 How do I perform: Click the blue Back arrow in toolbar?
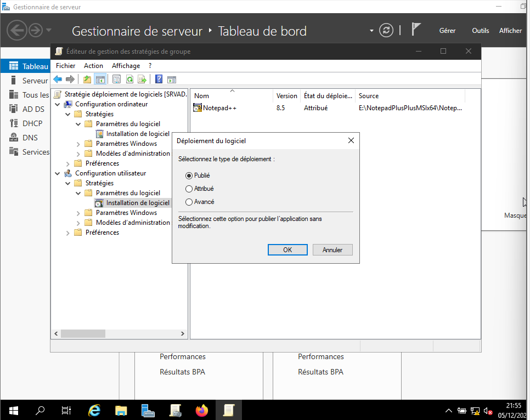coord(58,80)
